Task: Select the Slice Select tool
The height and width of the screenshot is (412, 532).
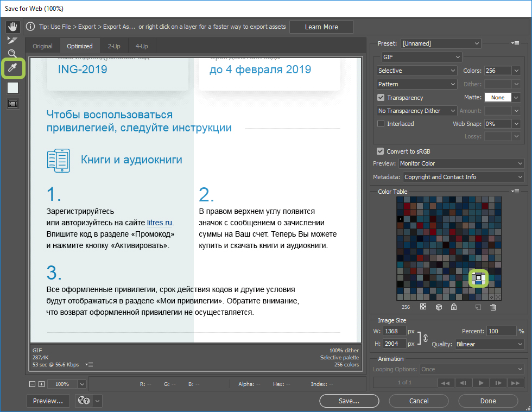Action: click(12, 40)
